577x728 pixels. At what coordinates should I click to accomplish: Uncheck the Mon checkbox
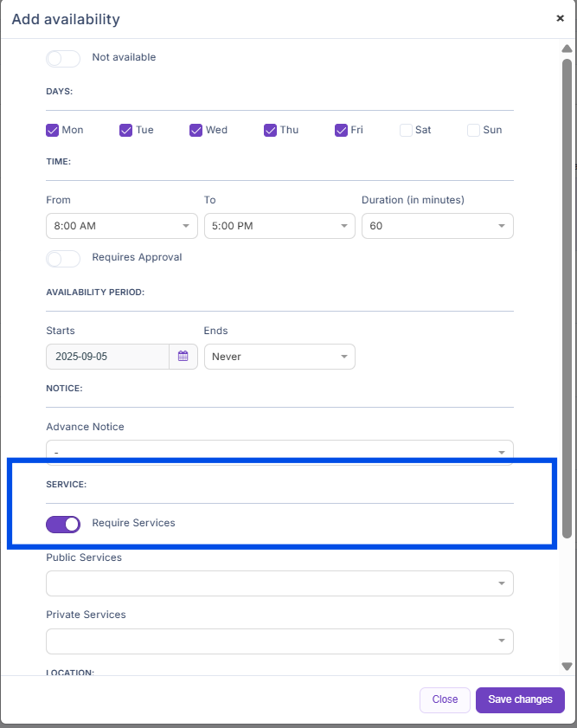[53, 130]
